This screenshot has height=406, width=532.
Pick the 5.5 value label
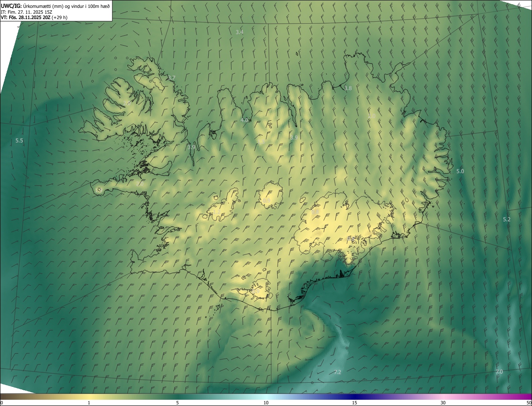(19, 141)
